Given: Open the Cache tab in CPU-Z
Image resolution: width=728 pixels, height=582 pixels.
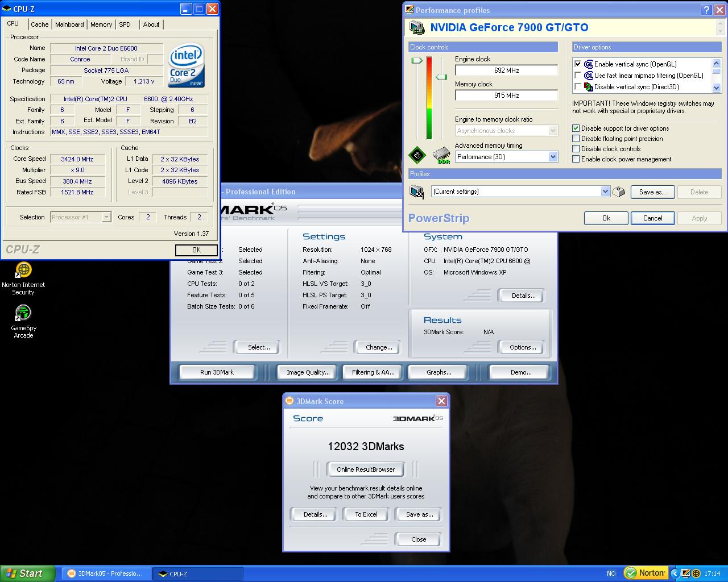Looking at the screenshot, I should point(40,24).
